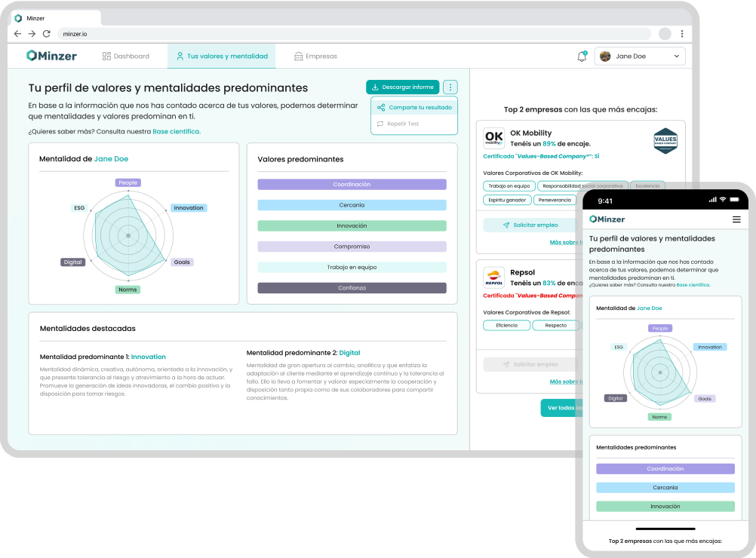Click Solicitar empleo for OK Mobility
The height and width of the screenshot is (558, 756).
click(530, 225)
